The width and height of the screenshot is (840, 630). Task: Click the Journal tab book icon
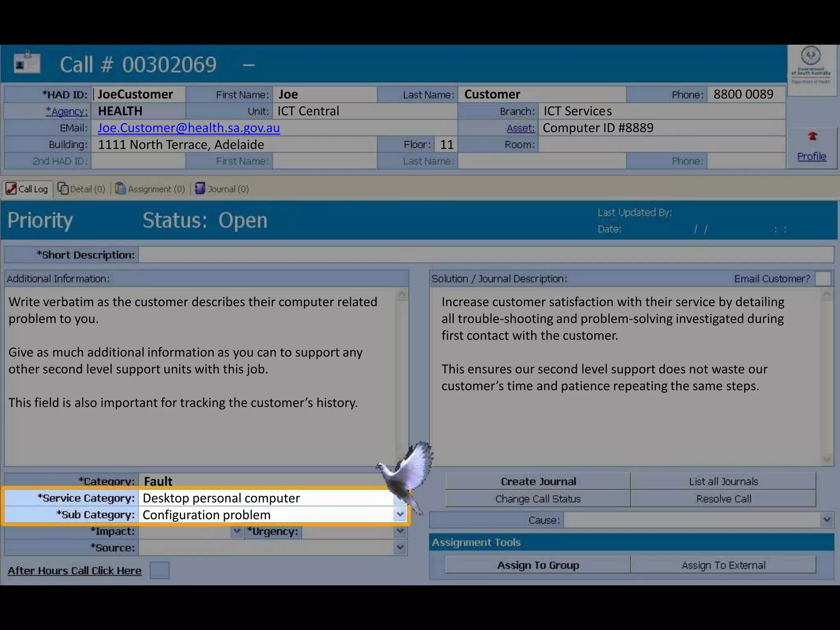point(200,189)
